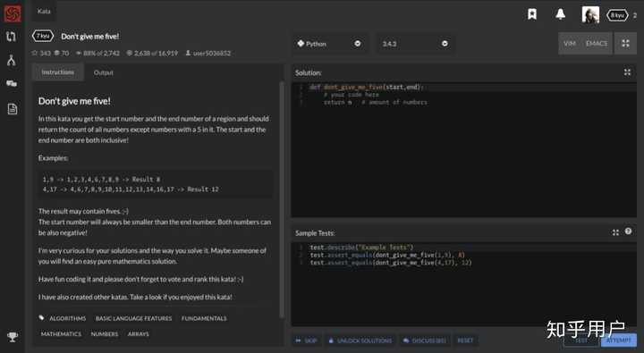Click the 88% of 2,742 satisfaction stat
This screenshot has width=644, height=353.
[x=97, y=53]
